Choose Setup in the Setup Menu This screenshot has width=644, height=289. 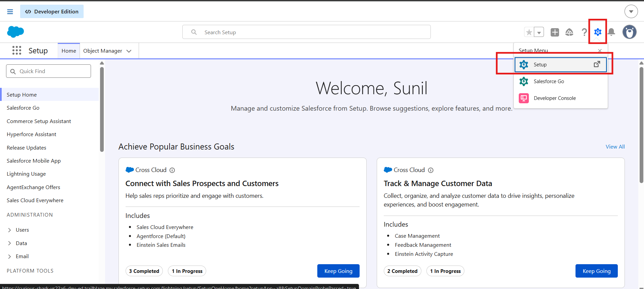coord(561,65)
